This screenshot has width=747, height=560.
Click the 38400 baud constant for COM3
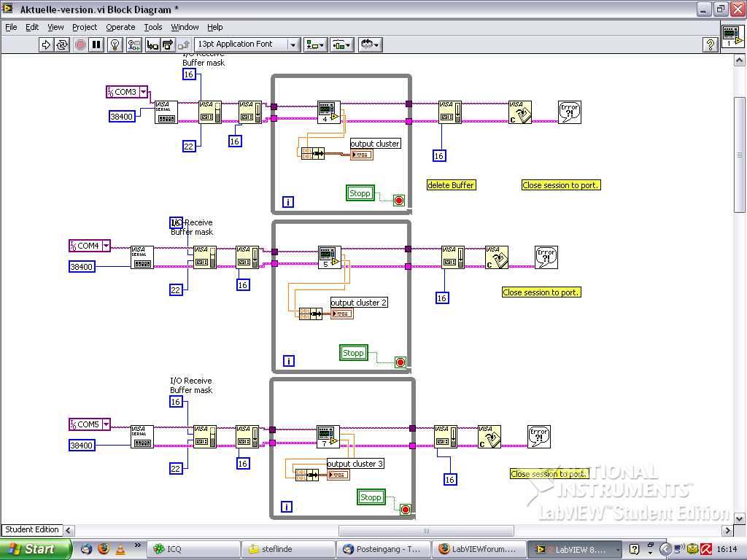pos(122,116)
